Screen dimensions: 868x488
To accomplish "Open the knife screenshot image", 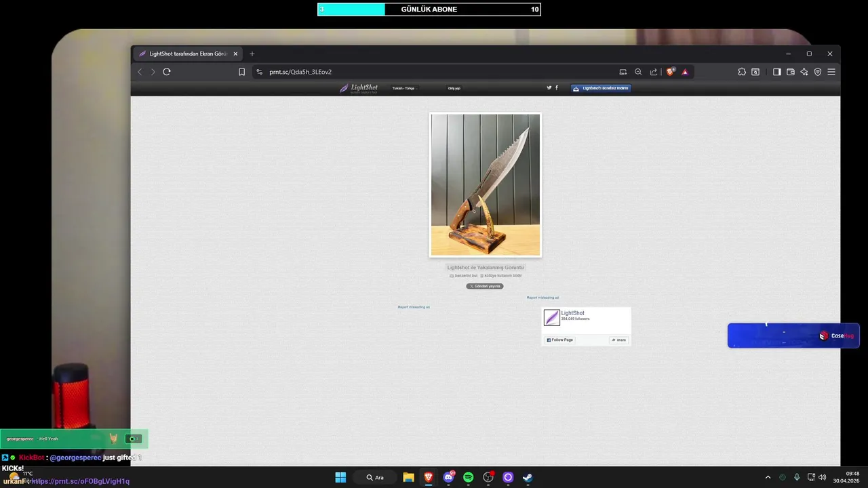I will pyautogui.click(x=486, y=184).
